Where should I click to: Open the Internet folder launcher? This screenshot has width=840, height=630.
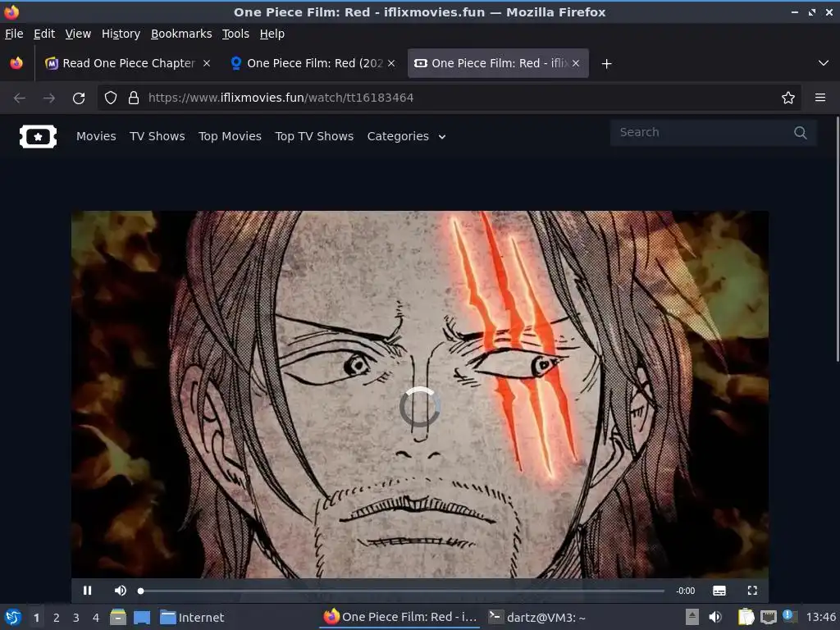click(x=192, y=618)
